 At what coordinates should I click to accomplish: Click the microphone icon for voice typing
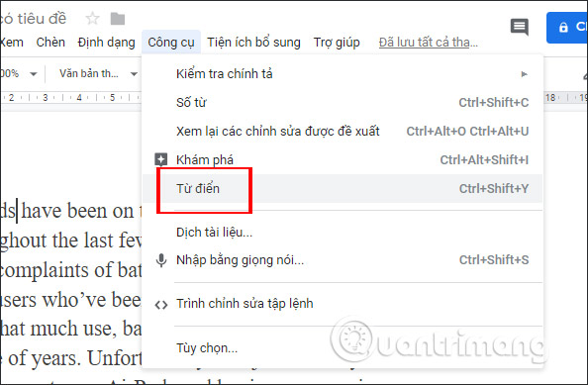click(161, 259)
